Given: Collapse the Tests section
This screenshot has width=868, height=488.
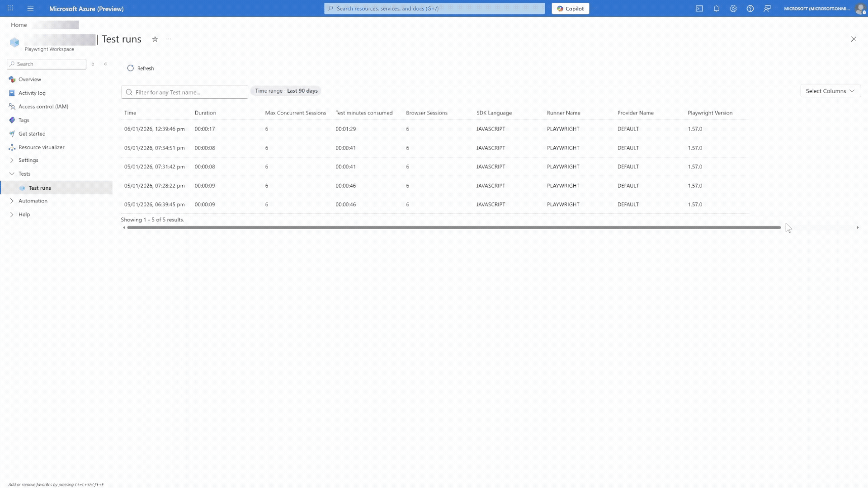Looking at the screenshot, I should pos(24,174).
